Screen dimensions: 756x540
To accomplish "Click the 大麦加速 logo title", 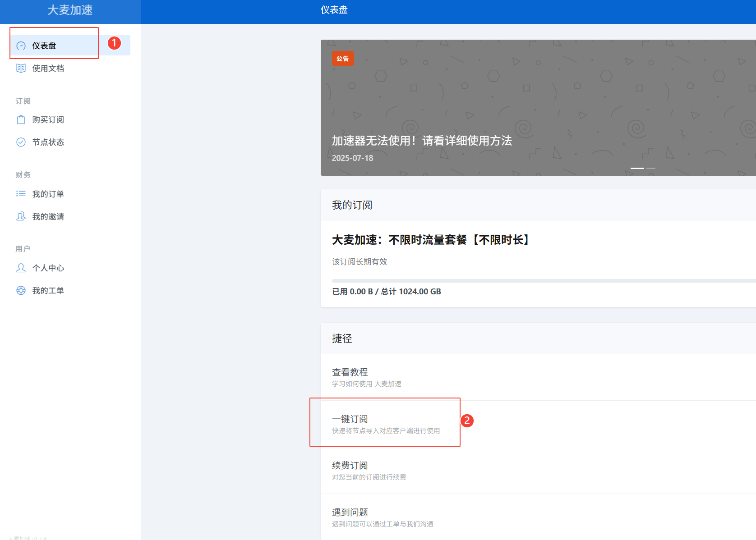I will [70, 10].
